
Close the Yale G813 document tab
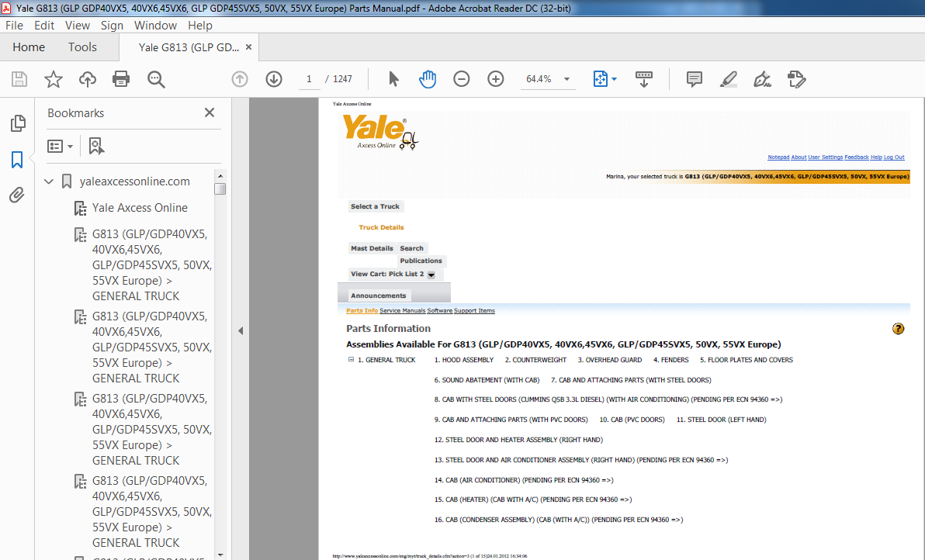pos(248,47)
